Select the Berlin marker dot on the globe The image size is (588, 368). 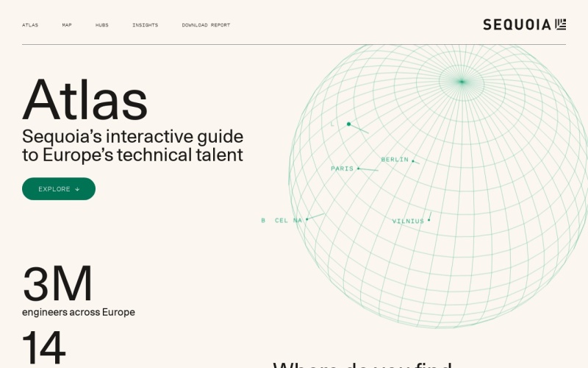413,160
